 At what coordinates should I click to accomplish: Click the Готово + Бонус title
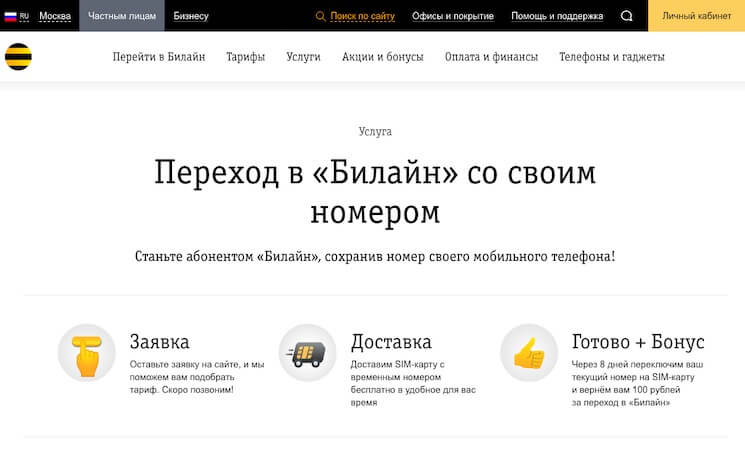point(638,342)
